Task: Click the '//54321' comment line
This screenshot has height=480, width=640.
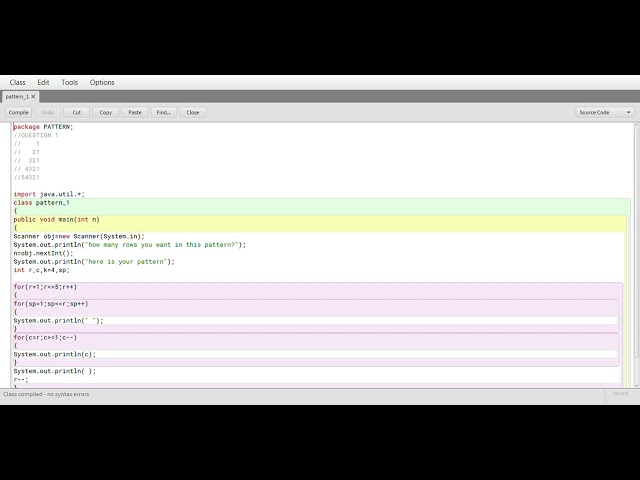Action: tap(27, 178)
